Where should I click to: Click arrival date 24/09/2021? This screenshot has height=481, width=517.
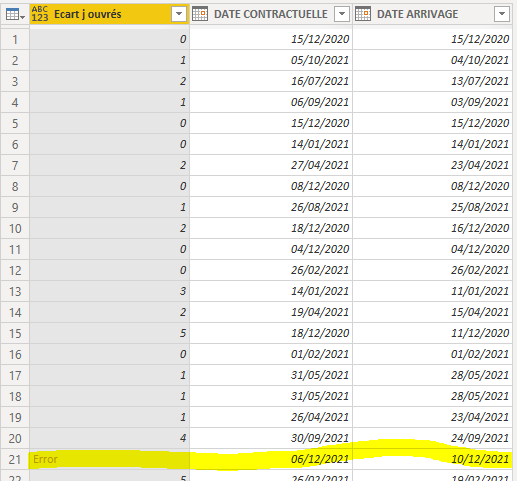point(432,438)
